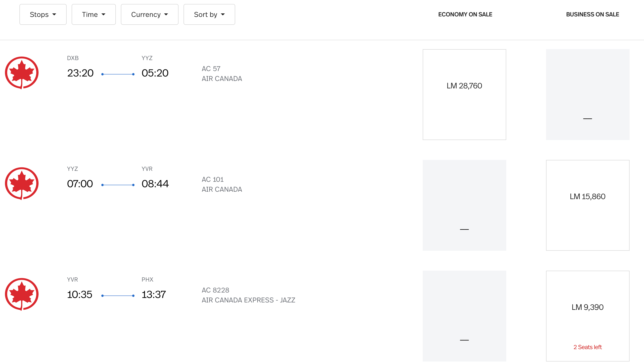Open the Currency dropdown

[x=149, y=14]
